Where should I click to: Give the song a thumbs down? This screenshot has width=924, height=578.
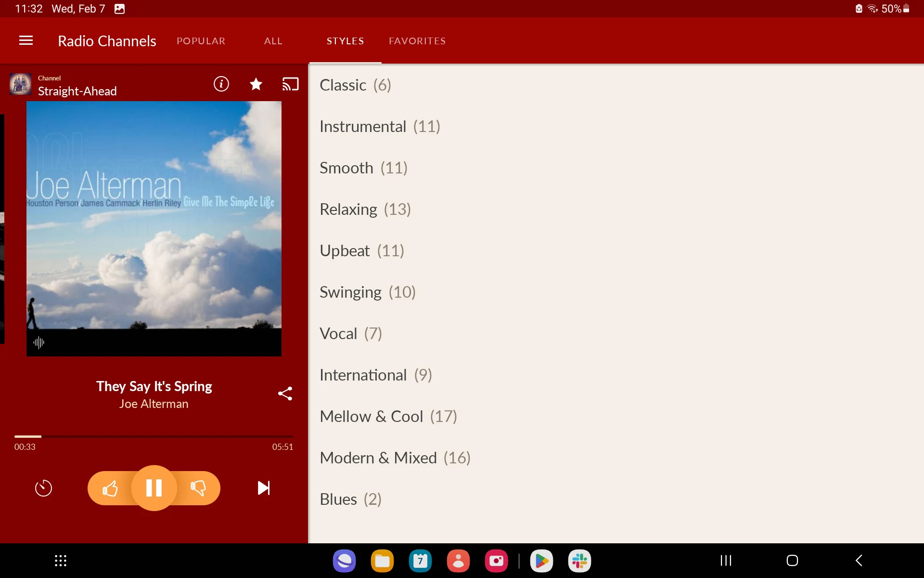click(x=198, y=488)
